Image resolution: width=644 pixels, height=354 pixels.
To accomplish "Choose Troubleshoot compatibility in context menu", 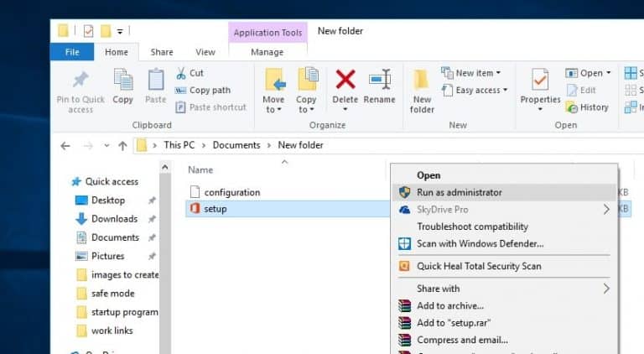I will 472,226.
